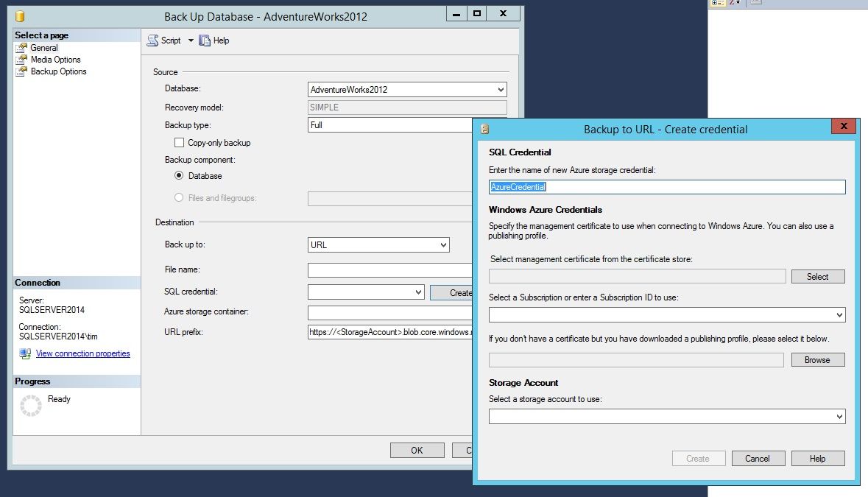This screenshot has height=497, width=868.
Task: Open the Script menu arrow
Action: click(191, 40)
